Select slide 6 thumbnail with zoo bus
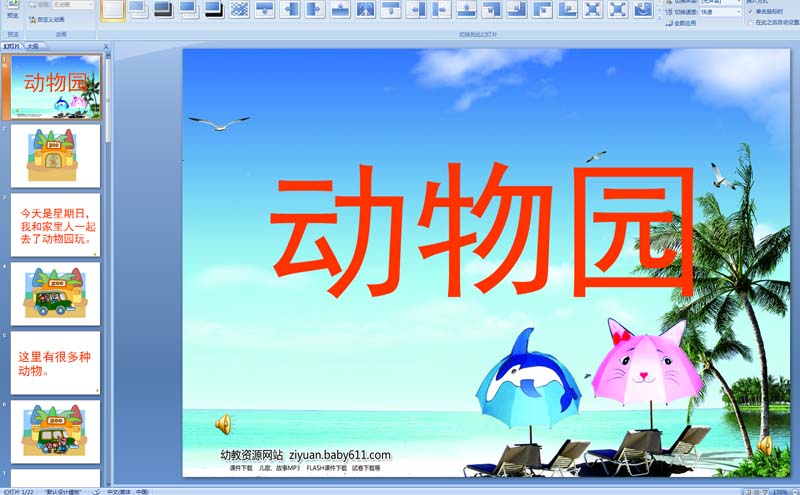Screen dimensions: 800x495 point(56,432)
